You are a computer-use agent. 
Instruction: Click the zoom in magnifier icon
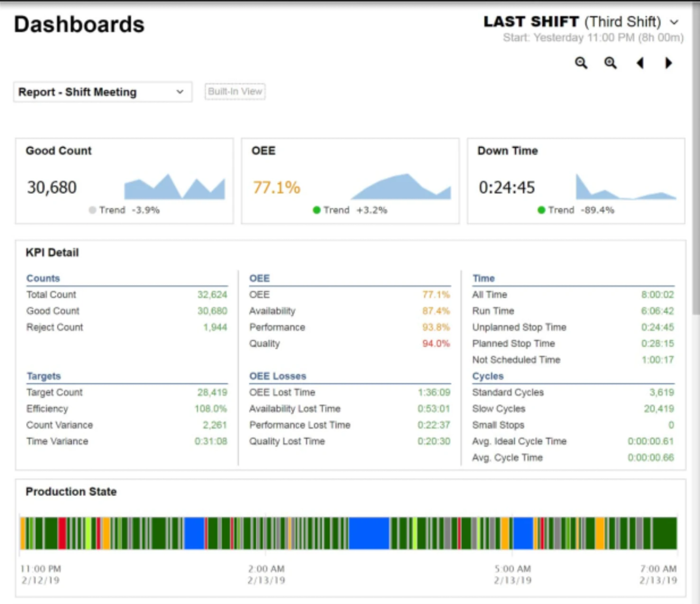(610, 63)
